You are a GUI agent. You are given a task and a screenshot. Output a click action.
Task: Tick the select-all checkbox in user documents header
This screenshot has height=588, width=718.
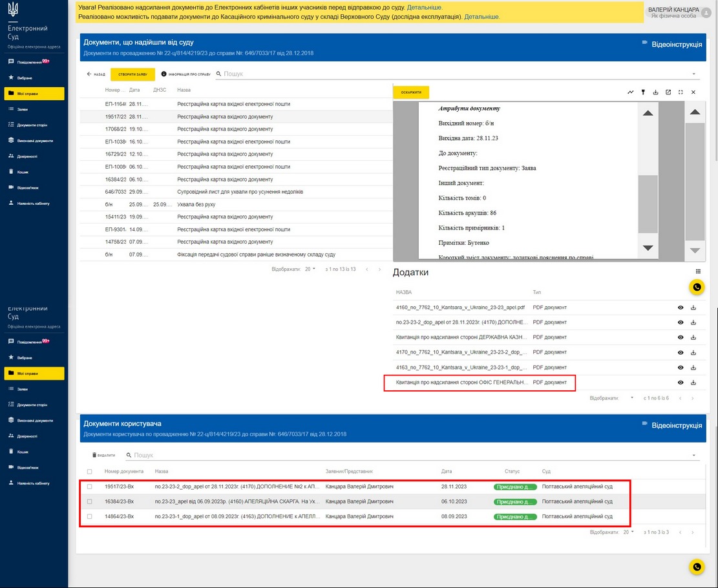(89, 471)
